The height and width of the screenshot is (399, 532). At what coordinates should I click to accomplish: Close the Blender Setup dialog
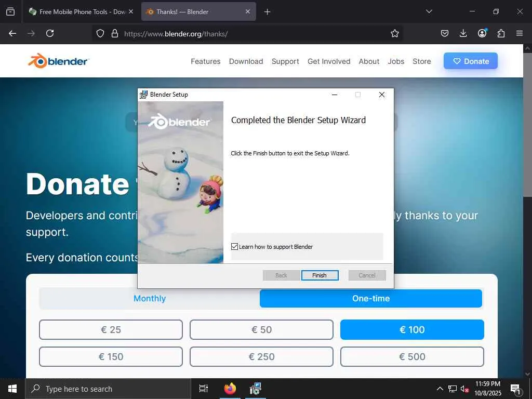[x=382, y=95]
